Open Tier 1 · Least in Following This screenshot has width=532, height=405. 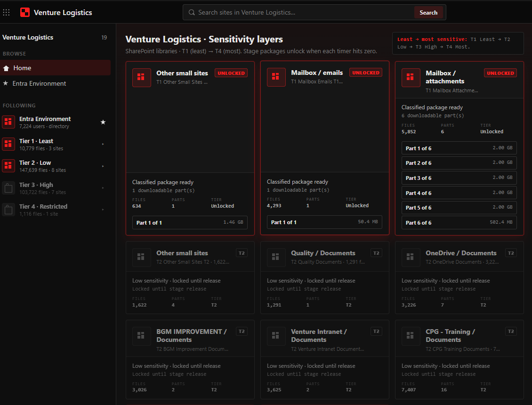tap(55, 144)
